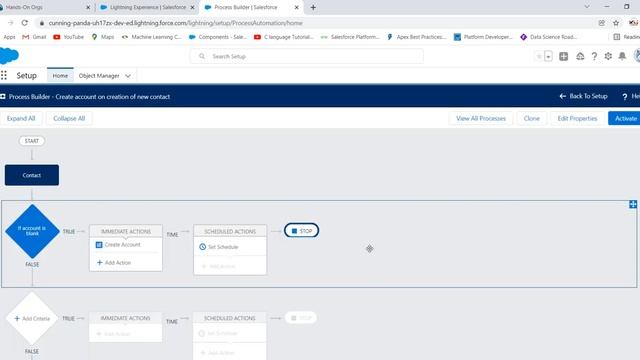Click the browser address bar URL
This screenshot has width=640, height=360.
tap(176, 23)
